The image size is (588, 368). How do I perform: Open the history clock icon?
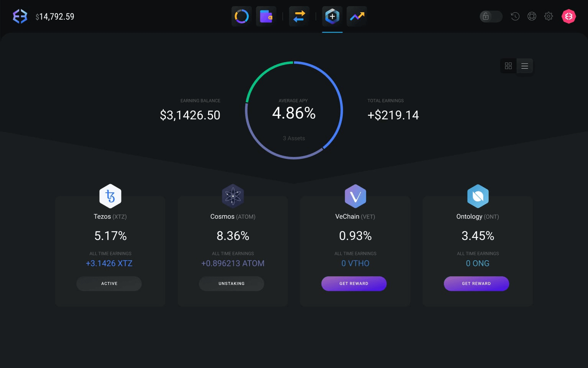[515, 17]
